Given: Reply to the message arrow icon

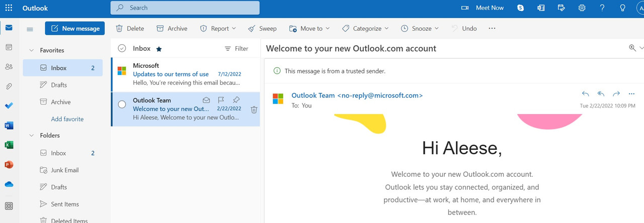Looking at the screenshot, I should [585, 94].
